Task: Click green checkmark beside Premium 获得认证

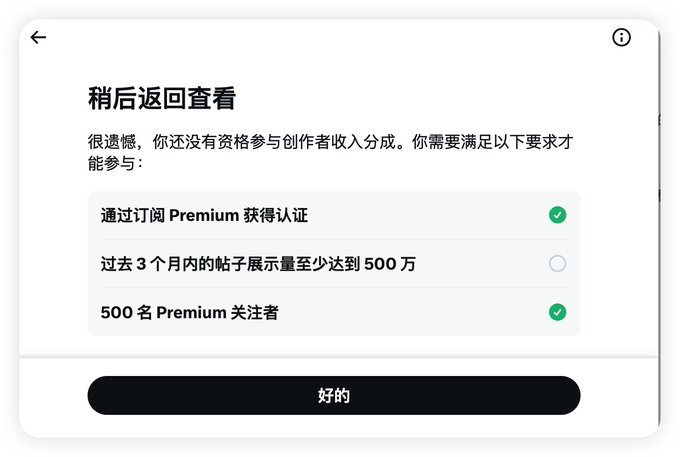Action: [557, 215]
